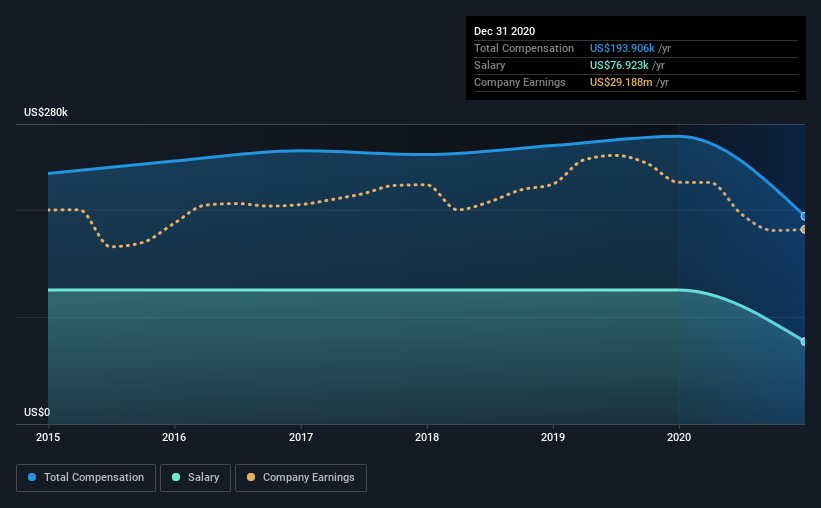This screenshot has width=821, height=508.
Task: Click the tooltip Salary row label
Action: pyautogui.click(x=490, y=65)
